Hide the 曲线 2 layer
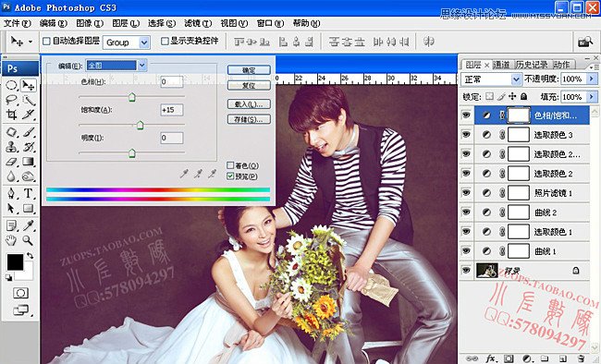601x364 pixels. [466, 212]
